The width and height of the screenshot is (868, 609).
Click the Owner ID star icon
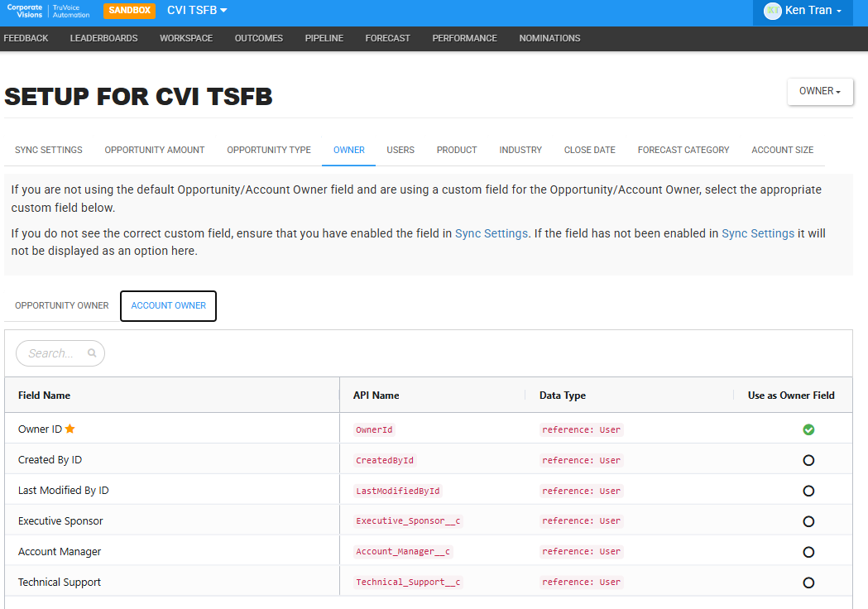(x=70, y=429)
